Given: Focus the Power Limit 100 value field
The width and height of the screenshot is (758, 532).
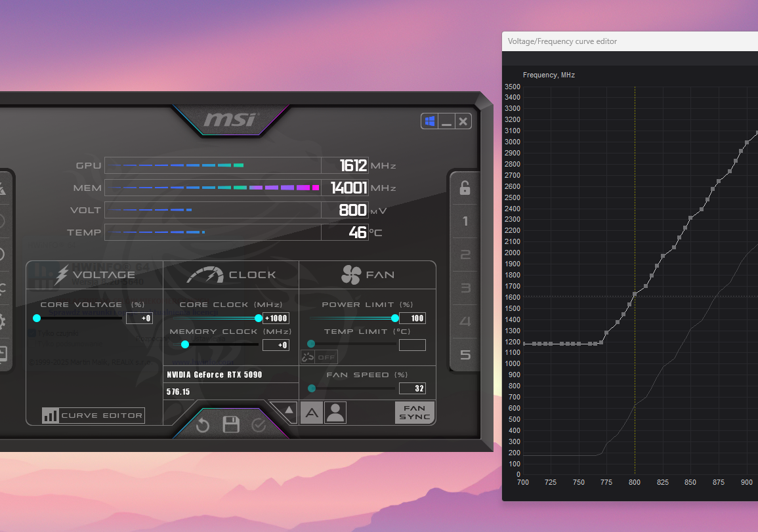Looking at the screenshot, I should tap(412, 318).
